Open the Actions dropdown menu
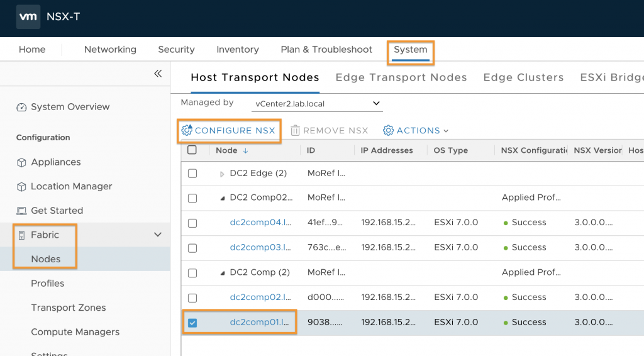Viewport: 644px width, 356px height. (416, 131)
